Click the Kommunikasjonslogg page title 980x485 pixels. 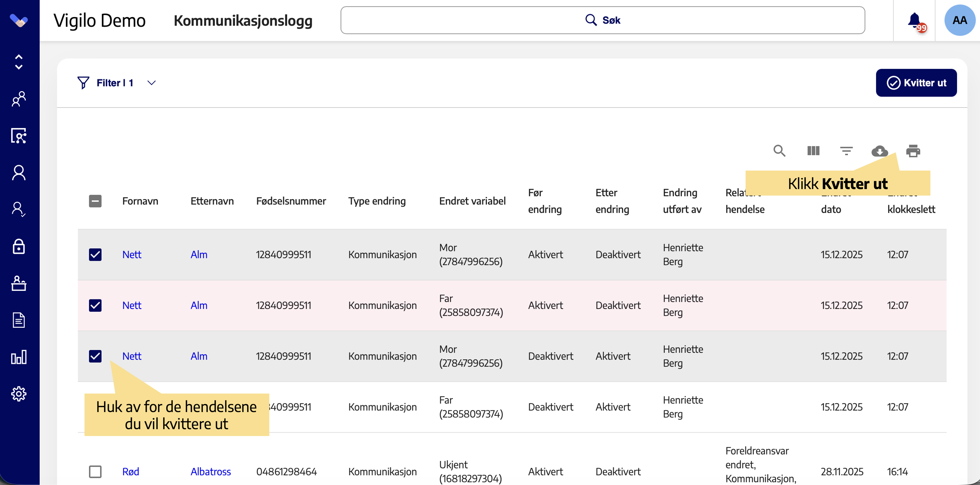(x=243, y=21)
